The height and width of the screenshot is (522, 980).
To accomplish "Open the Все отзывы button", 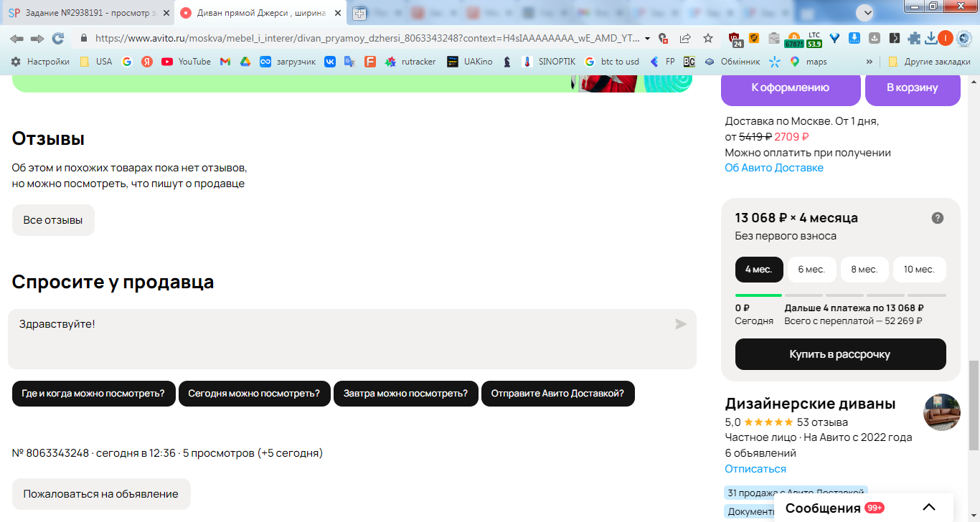I will (53, 220).
